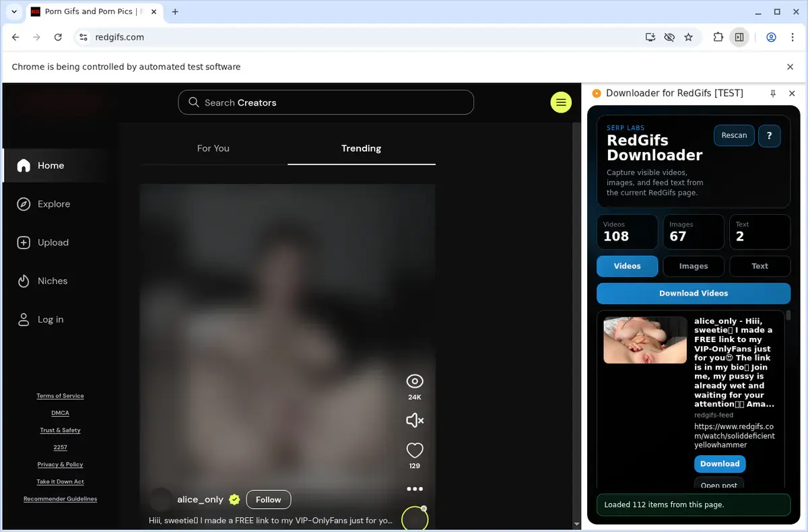View site information icon in address bar
The width and height of the screenshot is (808, 532).
(83, 37)
